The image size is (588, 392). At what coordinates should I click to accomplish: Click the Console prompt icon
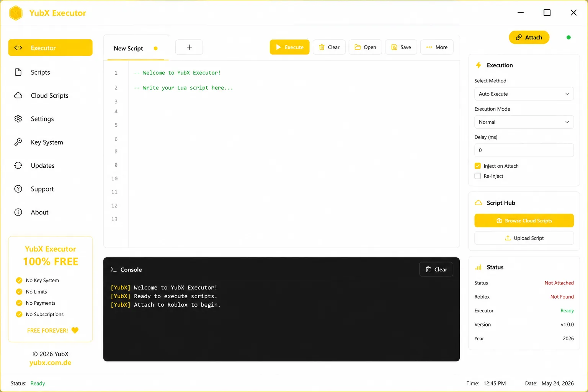(x=113, y=269)
